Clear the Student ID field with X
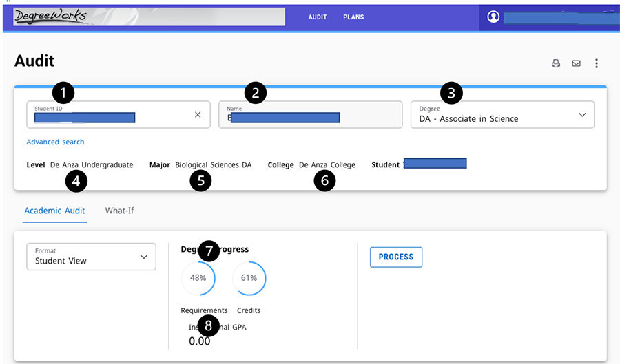Screen dimensions: 620x364 (198, 114)
